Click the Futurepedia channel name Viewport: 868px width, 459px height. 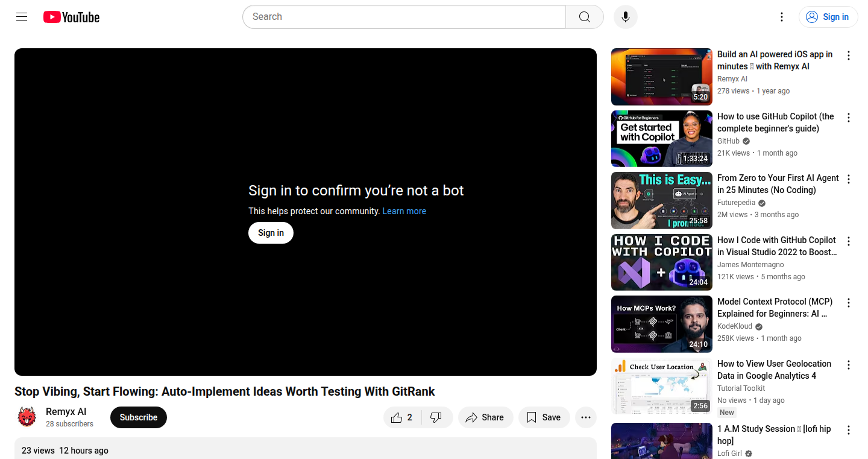[736, 203]
